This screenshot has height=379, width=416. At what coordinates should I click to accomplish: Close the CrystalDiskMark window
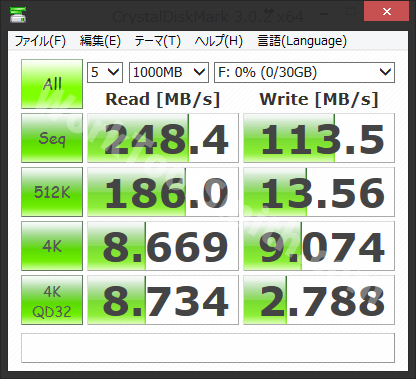tap(386, 11)
